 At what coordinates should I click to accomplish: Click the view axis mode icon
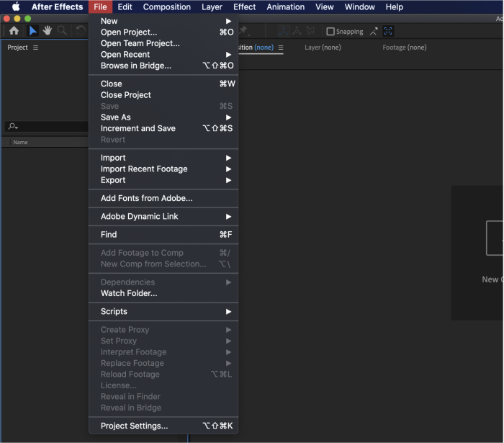[x=310, y=31]
